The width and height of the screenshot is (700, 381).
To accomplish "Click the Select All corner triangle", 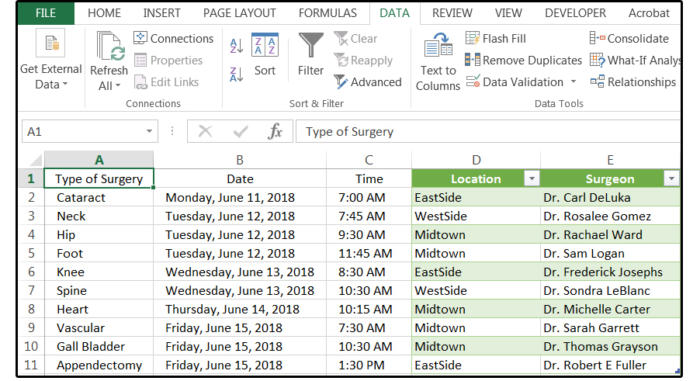I will click(36, 160).
